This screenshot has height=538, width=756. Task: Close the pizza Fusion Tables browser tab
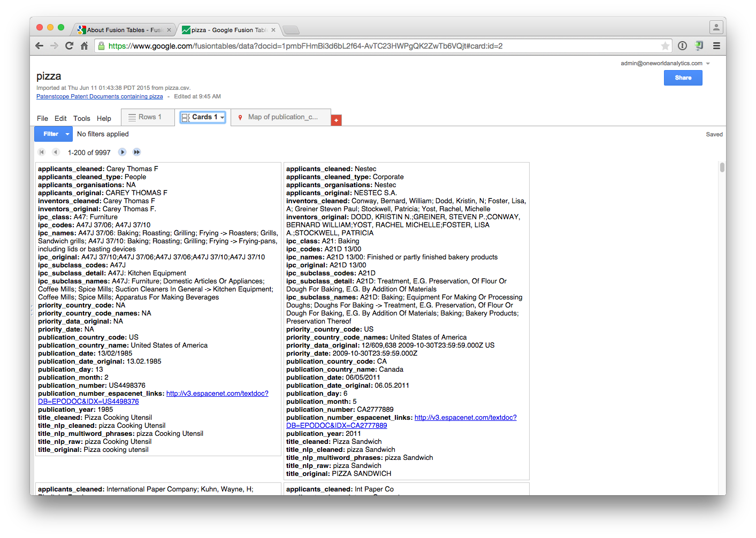tap(273, 30)
